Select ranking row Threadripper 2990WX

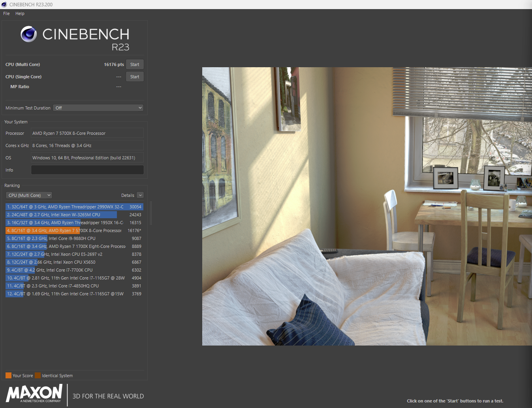tap(74, 207)
